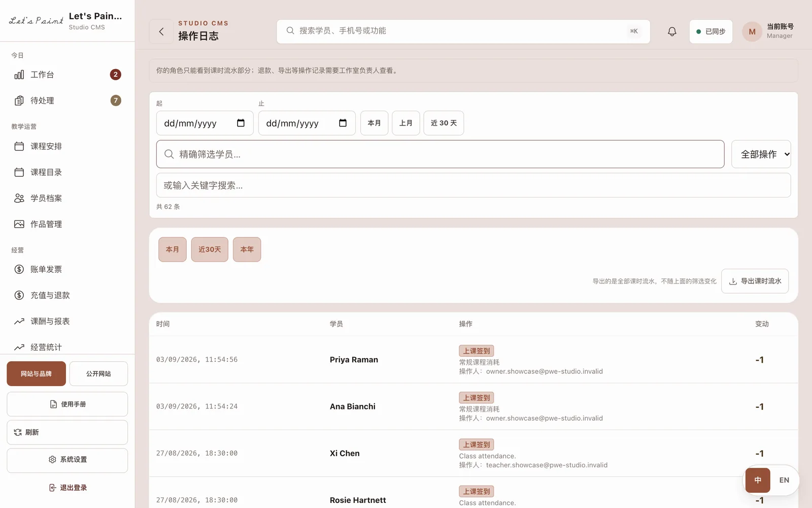Click the 精确筛选学员 search field

(x=440, y=154)
